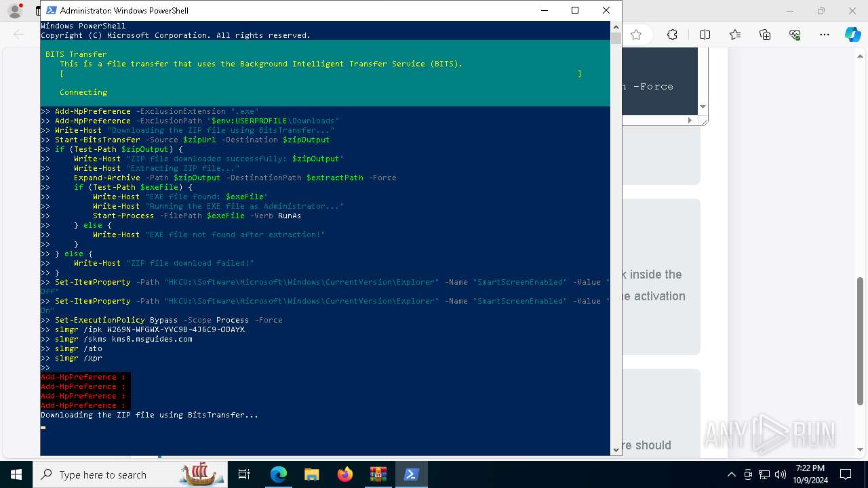
Task: Click 'Downloading the ZIP file using BitsTransfer...' output
Action: tap(149, 415)
